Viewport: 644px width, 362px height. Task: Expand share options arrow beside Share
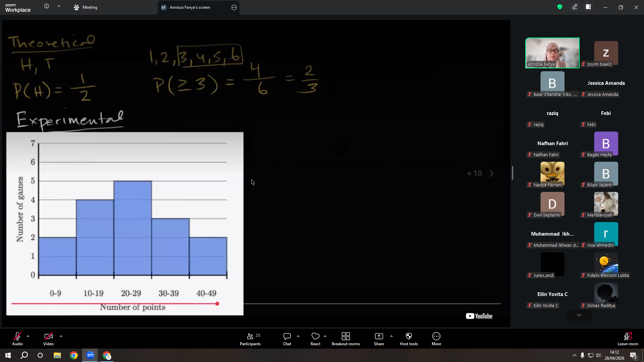[391, 336]
